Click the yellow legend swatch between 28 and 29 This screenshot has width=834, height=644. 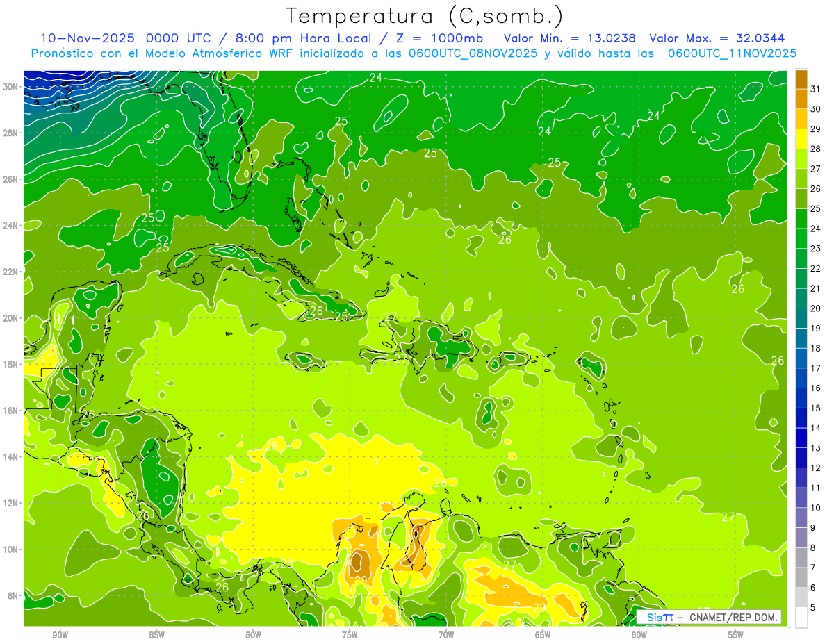click(801, 138)
